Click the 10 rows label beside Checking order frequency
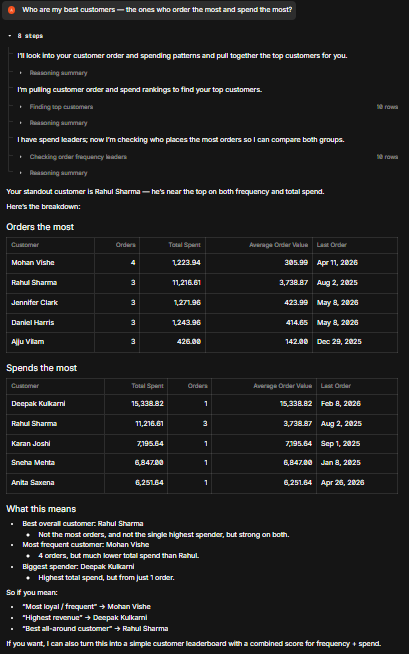409x654 pixels. pos(387,157)
